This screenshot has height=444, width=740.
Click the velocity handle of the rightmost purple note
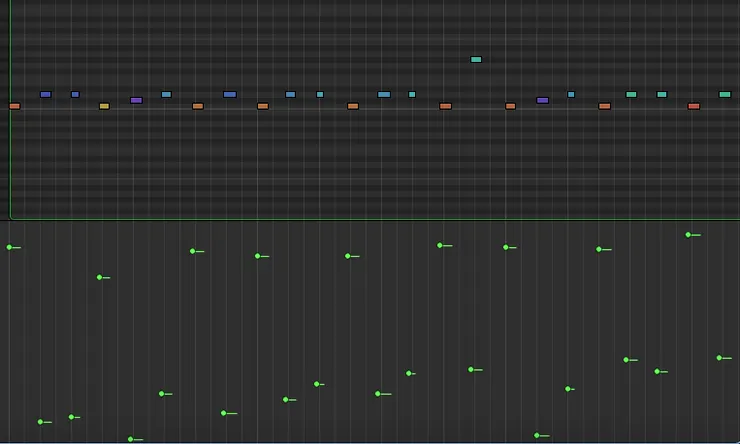(x=537, y=435)
